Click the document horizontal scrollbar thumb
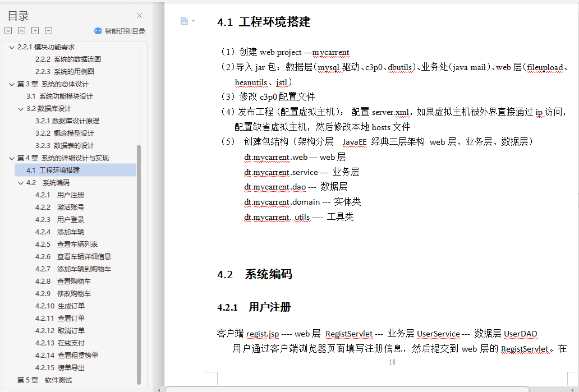 pyautogui.click(x=347, y=389)
